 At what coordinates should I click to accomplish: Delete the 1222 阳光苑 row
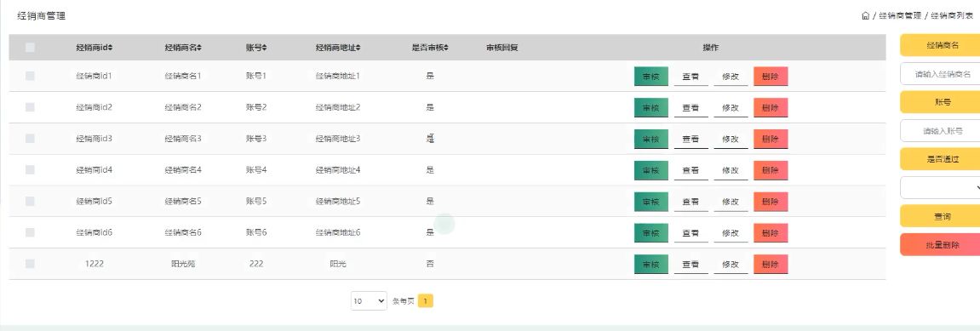coord(771,264)
